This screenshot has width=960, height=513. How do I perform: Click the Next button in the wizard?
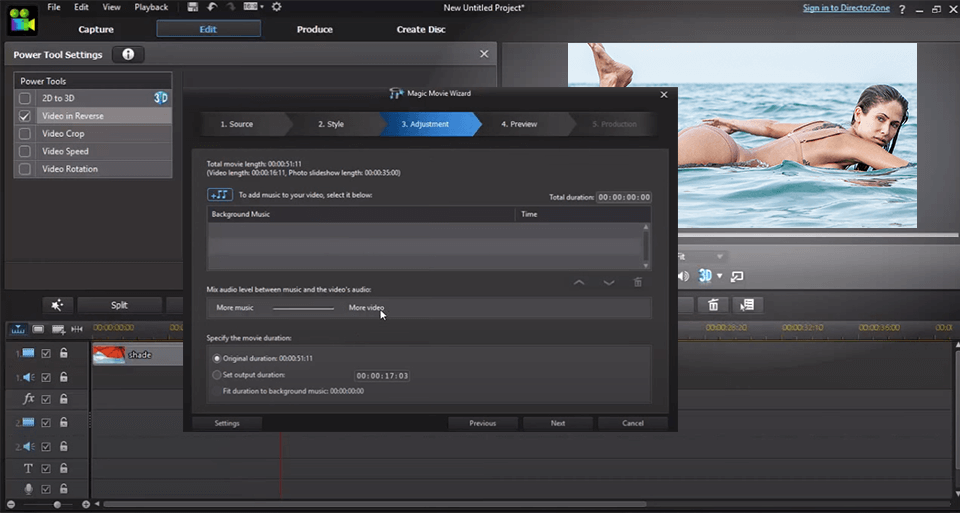558,423
